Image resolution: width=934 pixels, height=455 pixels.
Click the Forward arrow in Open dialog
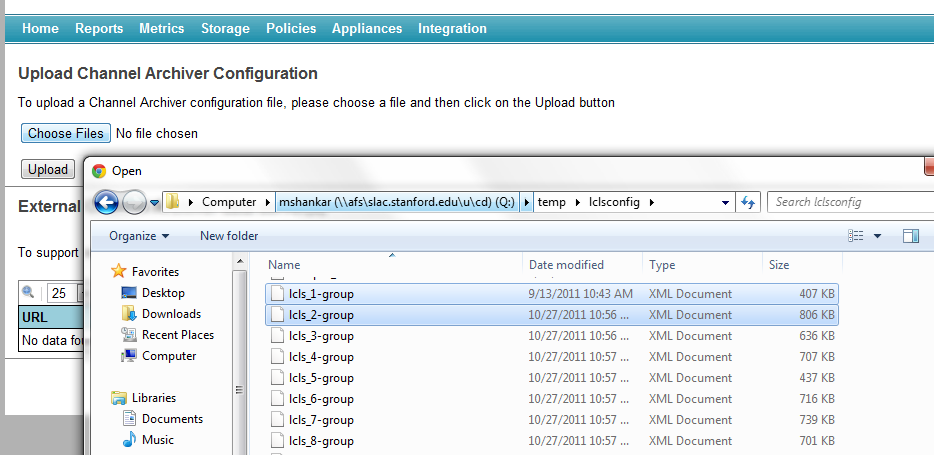[x=134, y=202]
